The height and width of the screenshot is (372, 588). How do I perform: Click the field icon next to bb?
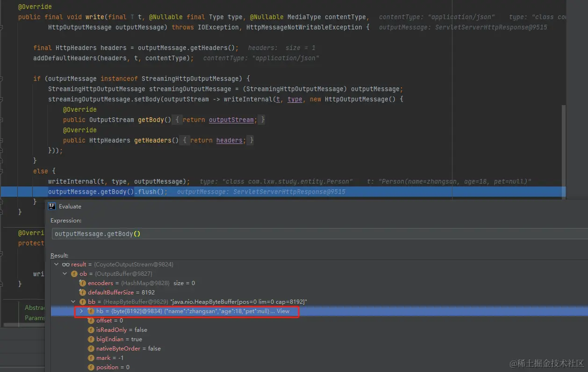tap(83, 302)
